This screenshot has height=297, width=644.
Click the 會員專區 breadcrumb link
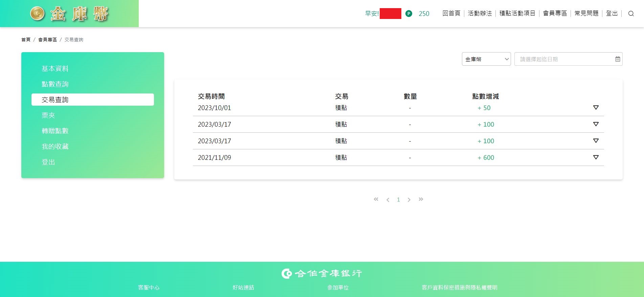(47, 40)
